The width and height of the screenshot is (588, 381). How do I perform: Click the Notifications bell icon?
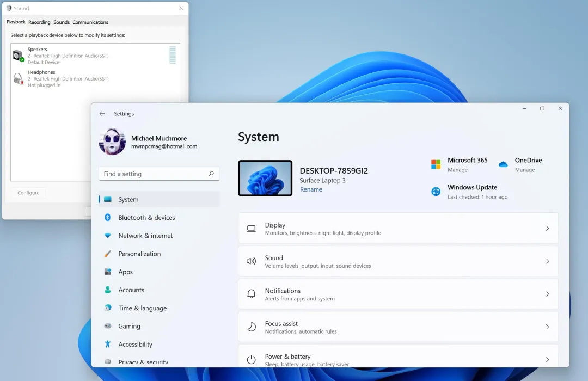(x=251, y=294)
